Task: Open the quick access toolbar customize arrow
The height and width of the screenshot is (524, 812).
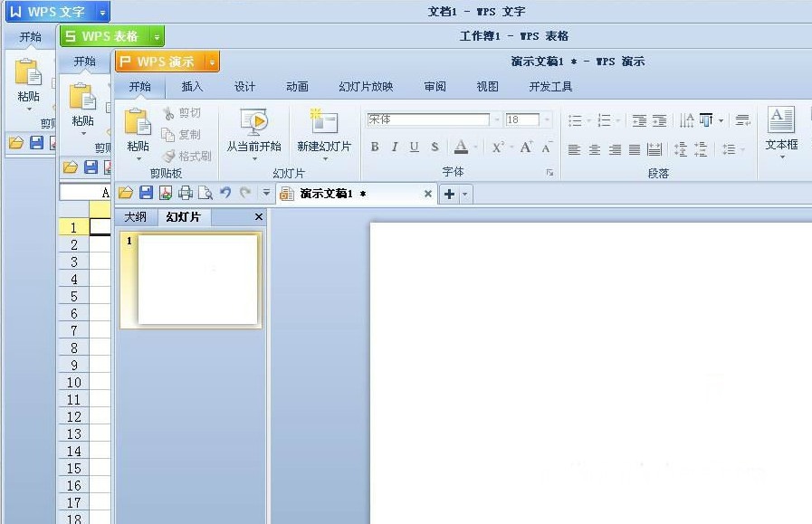Action: pos(266,193)
